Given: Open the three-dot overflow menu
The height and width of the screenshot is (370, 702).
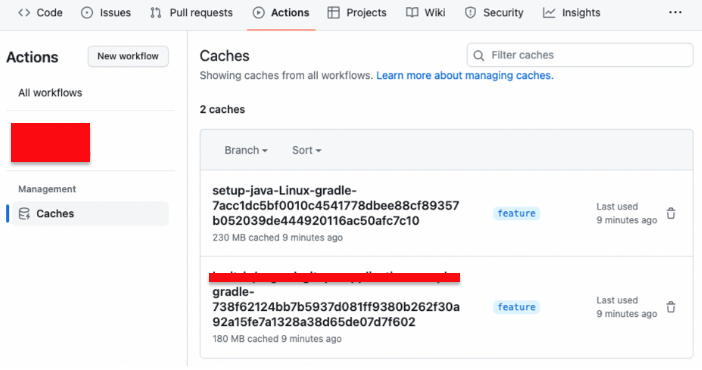Looking at the screenshot, I should coord(675,13).
